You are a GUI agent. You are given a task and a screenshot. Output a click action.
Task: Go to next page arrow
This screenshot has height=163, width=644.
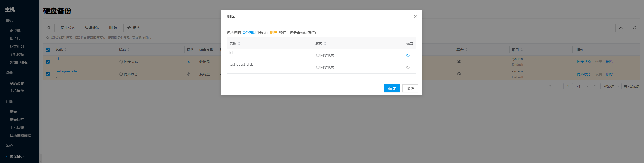587,86
